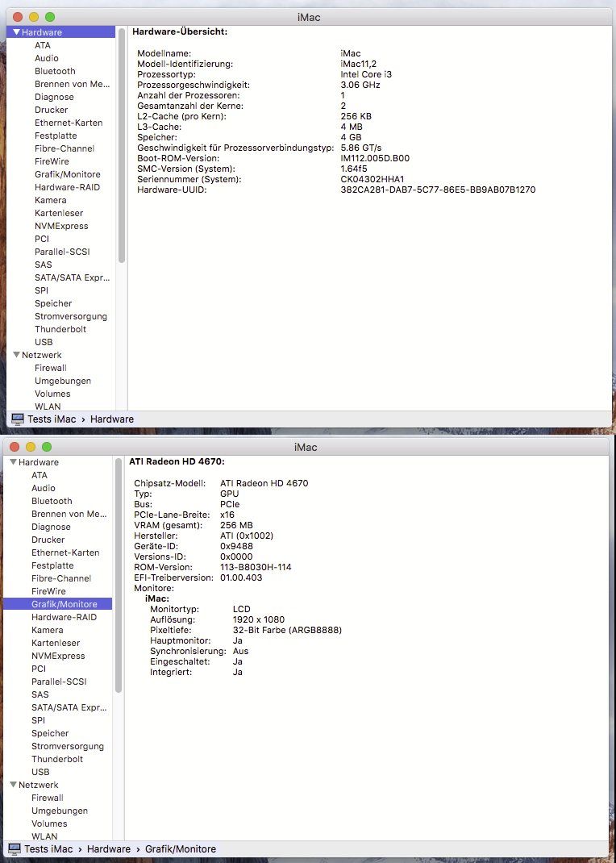This screenshot has width=616, height=863.
Task: Collapse Netzwerk triangle in top window
Action: 16,355
